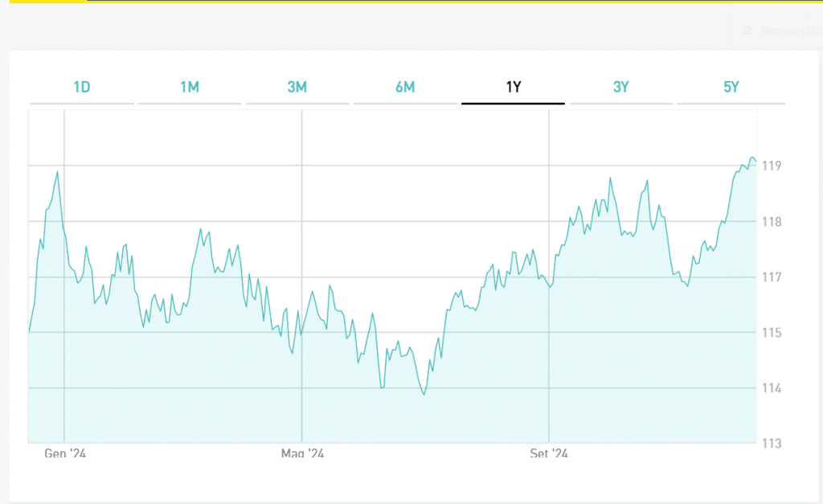This screenshot has width=823, height=504.
Task: Show the 3M price history
Action: coord(297,88)
